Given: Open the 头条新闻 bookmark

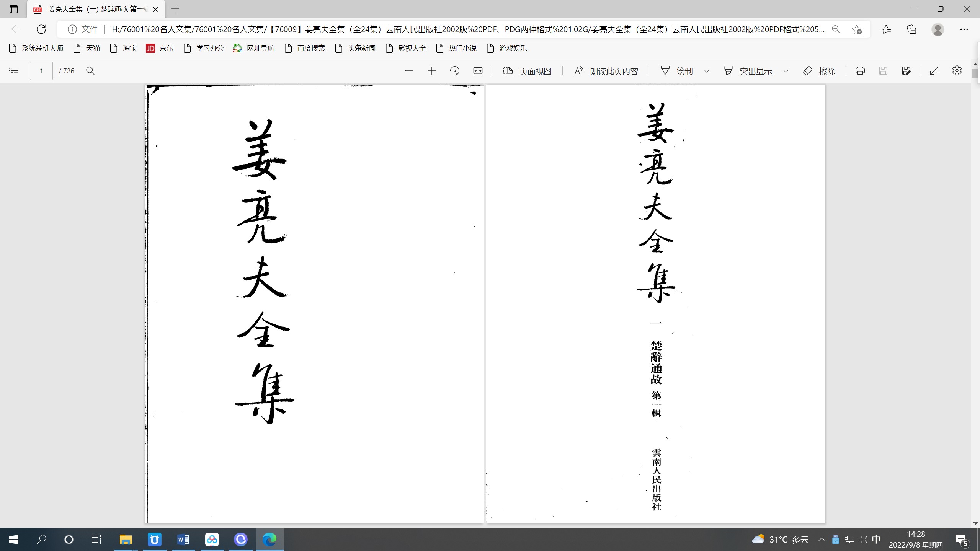Looking at the screenshot, I should [x=355, y=48].
